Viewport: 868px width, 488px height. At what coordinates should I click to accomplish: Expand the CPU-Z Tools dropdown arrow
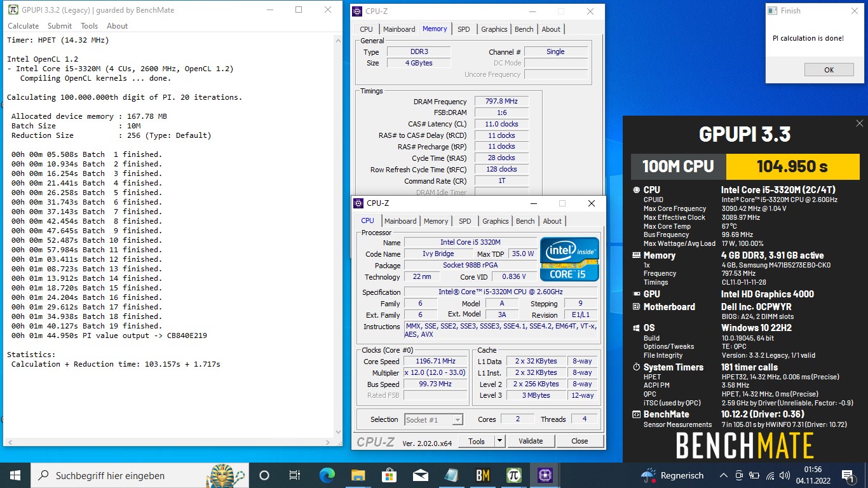point(499,441)
